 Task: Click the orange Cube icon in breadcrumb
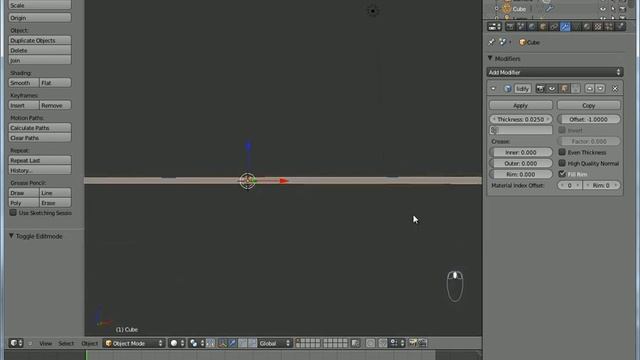click(522, 42)
